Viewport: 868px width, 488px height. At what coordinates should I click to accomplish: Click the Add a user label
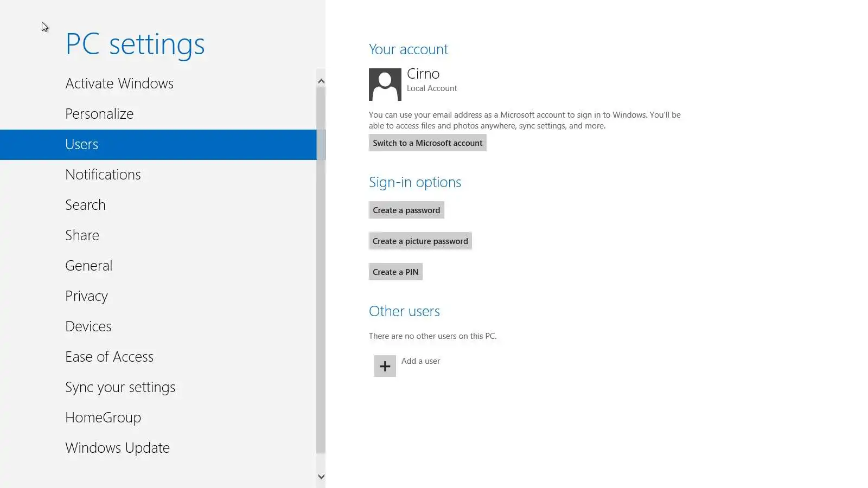[420, 361]
